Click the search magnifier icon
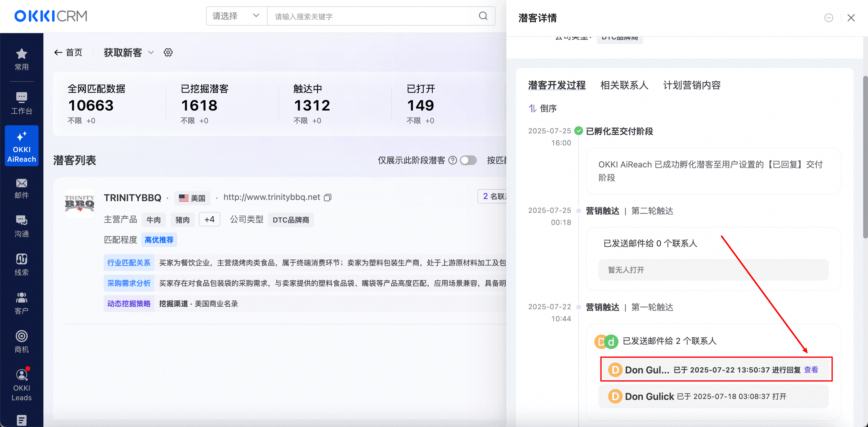The image size is (868, 427). pos(483,16)
